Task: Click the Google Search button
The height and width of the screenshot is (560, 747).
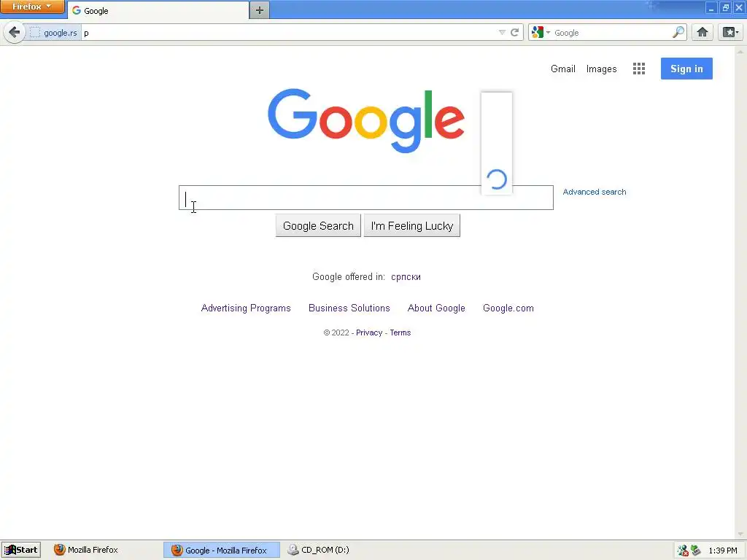Action: click(318, 226)
